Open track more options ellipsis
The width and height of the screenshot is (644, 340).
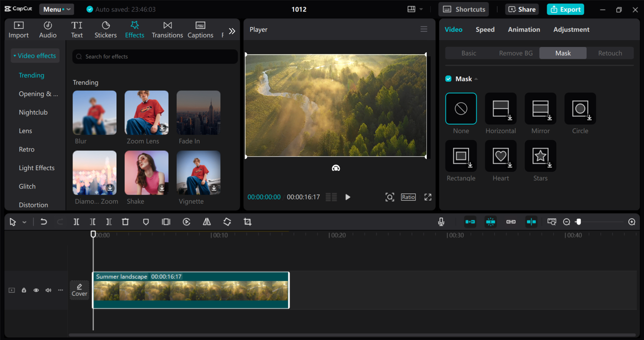(x=60, y=290)
